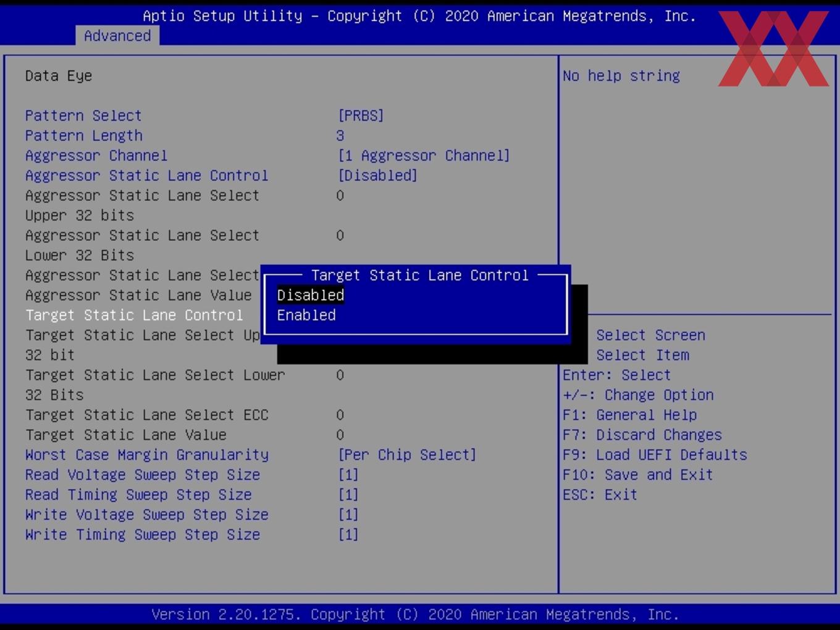Click the Aptio Setup Utility title text
The image size is (840, 630).
pyautogui.click(x=419, y=16)
